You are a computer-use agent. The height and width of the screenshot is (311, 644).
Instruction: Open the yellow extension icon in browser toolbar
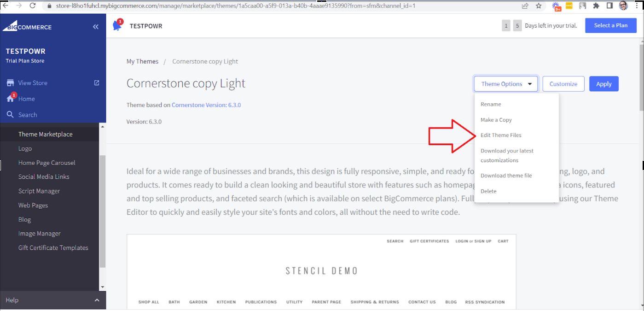click(x=569, y=6)
